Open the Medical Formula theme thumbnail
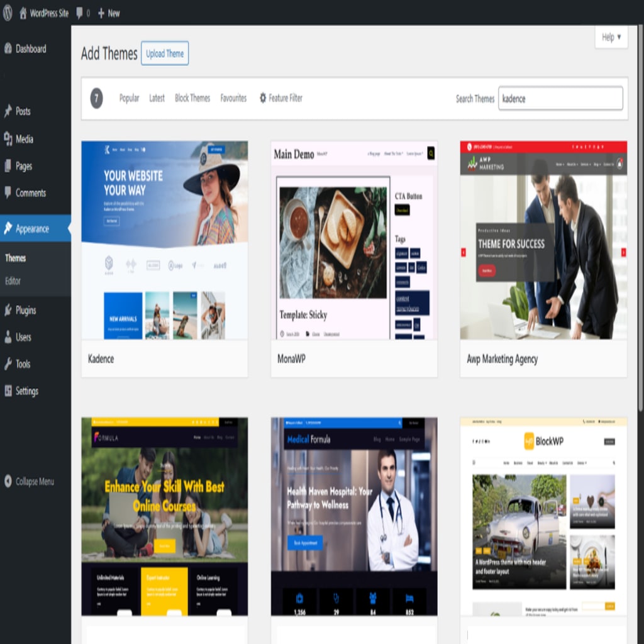This screenshot has height=644, width=644. (354, 517)
